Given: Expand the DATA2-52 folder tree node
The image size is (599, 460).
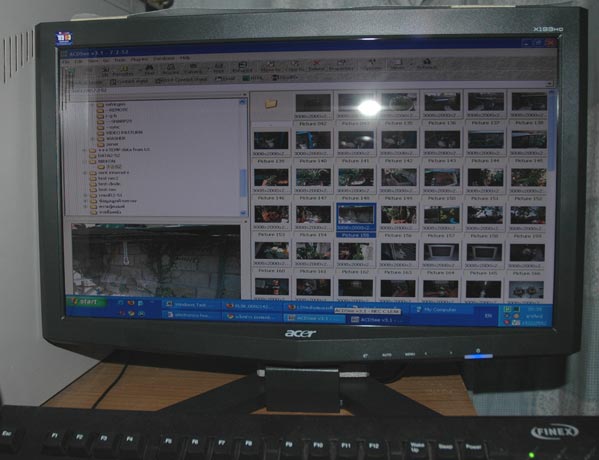Looking at the screenshot, I should click(85, 155).
